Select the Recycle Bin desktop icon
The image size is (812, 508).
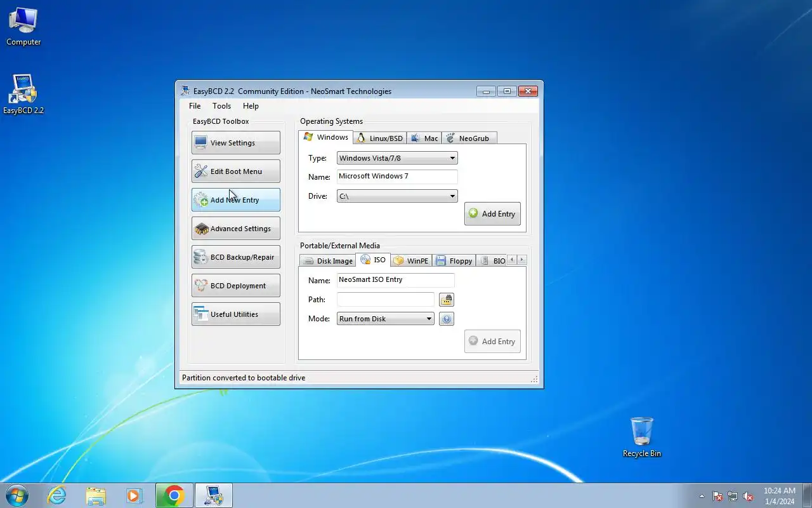click(642, 437)
